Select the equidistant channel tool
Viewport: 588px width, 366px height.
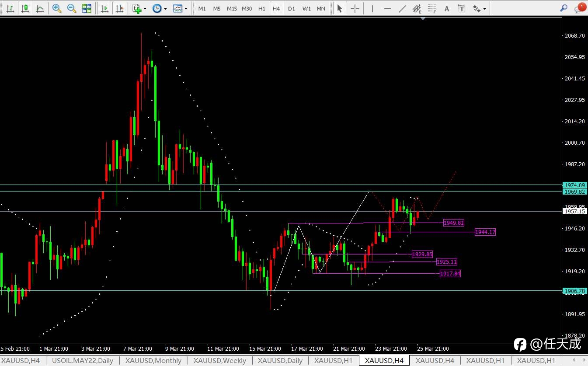417,8
